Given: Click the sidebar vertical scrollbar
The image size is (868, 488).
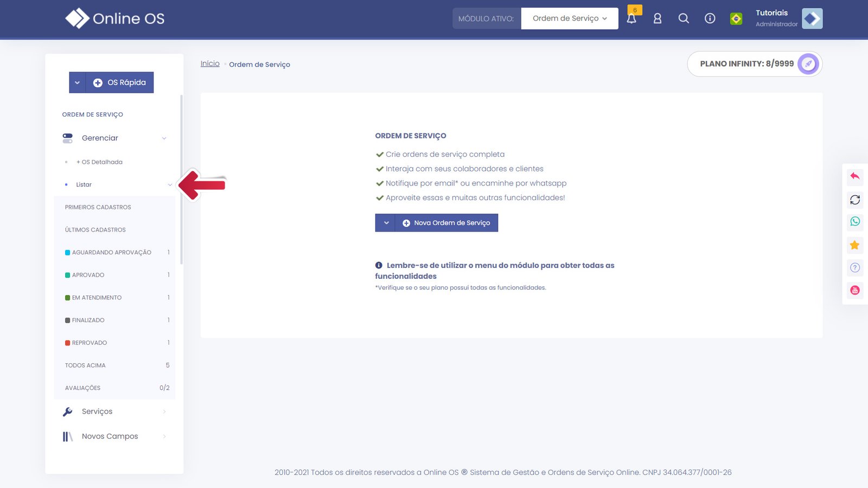Looking at the screenshot, I should 181,179.
